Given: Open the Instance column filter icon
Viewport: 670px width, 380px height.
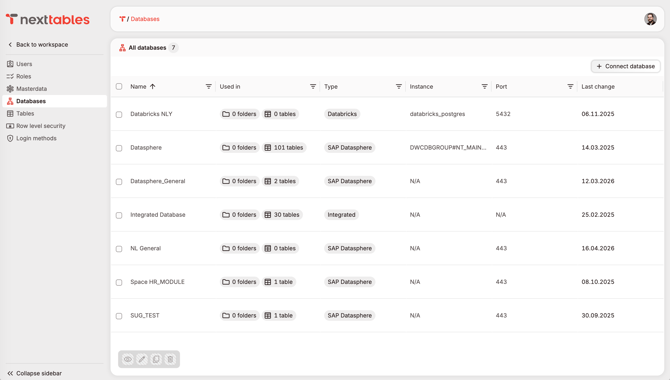Looking at the screenshot, I should point(485,86).
